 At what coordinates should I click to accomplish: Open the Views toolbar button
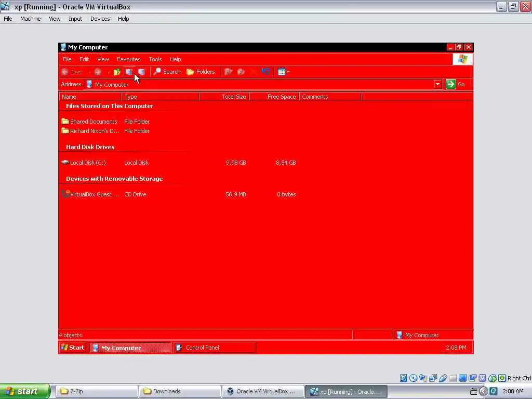[283, 72]
